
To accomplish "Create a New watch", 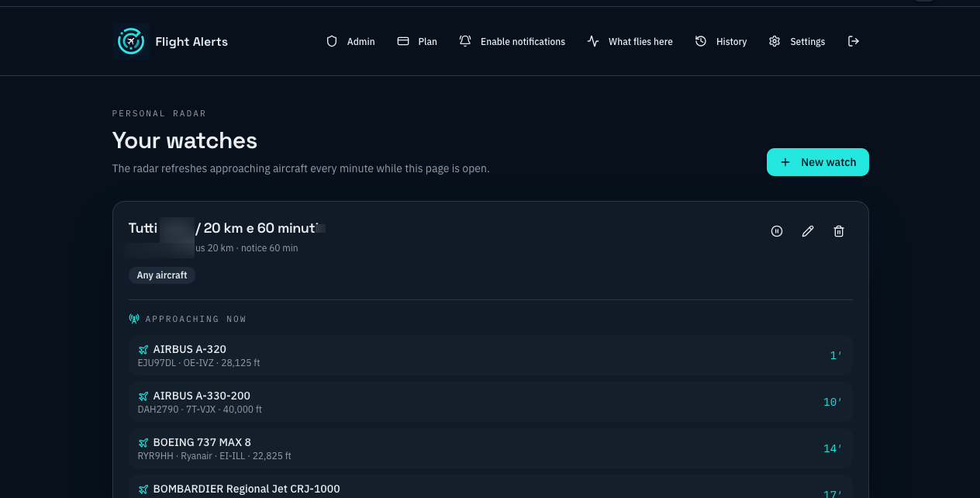I will point(818,162).
